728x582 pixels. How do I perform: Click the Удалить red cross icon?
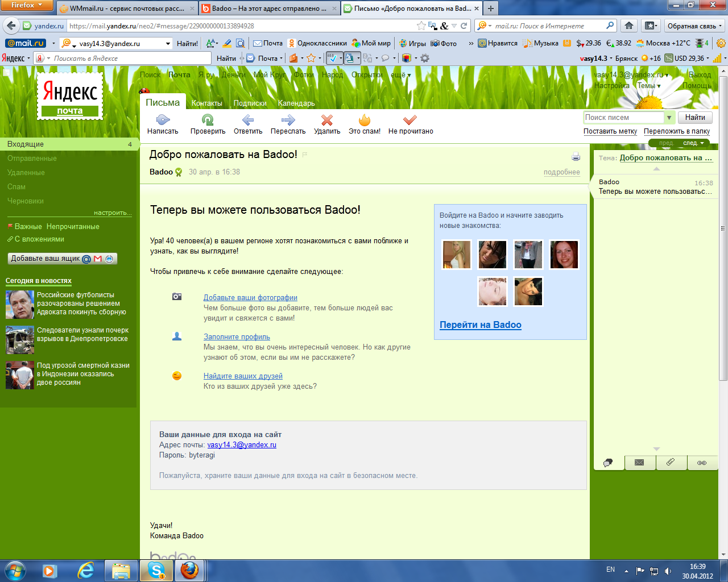click(327, 120)
